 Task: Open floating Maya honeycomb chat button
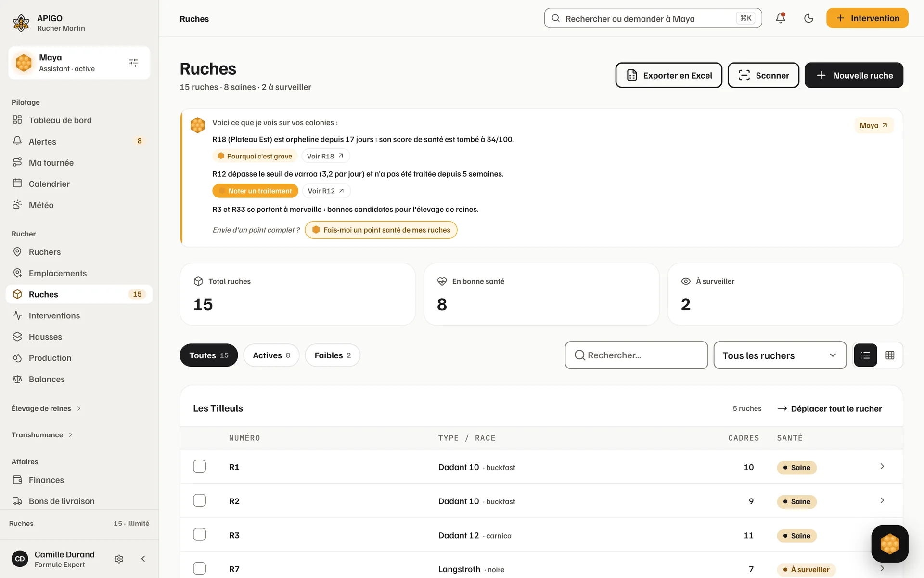point(889,544)
